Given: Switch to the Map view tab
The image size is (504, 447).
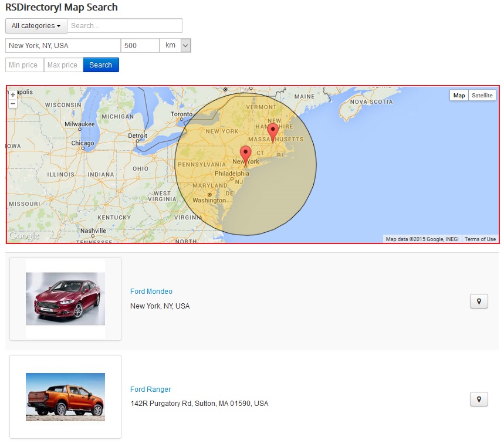Looking at the screenshot, I should (x=459, y=96).
